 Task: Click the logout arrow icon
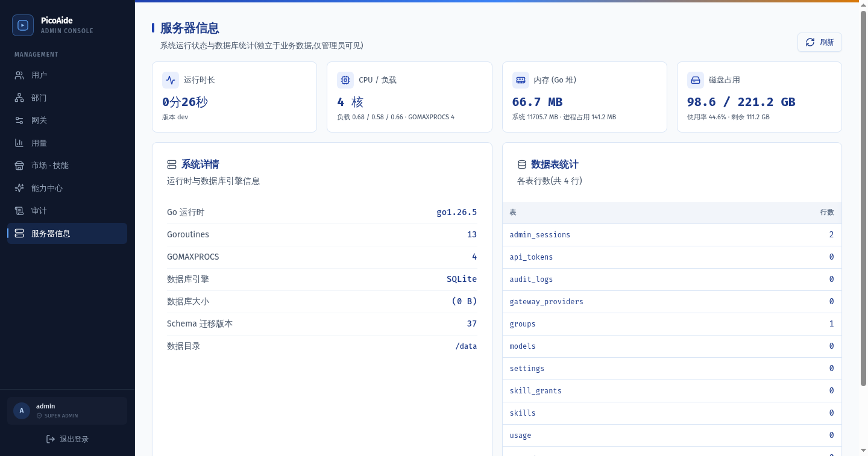coord(51,439)
